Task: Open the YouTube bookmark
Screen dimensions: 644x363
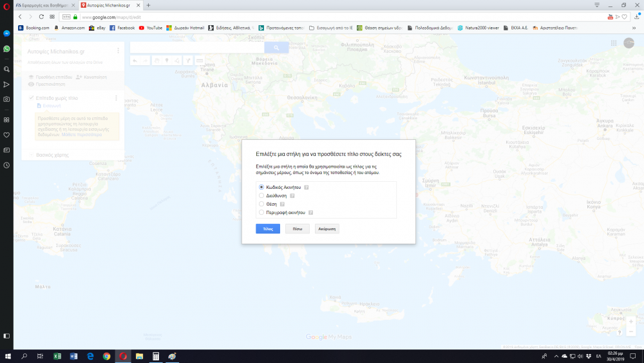Action: pyautogui.click(x=151, y=28)
